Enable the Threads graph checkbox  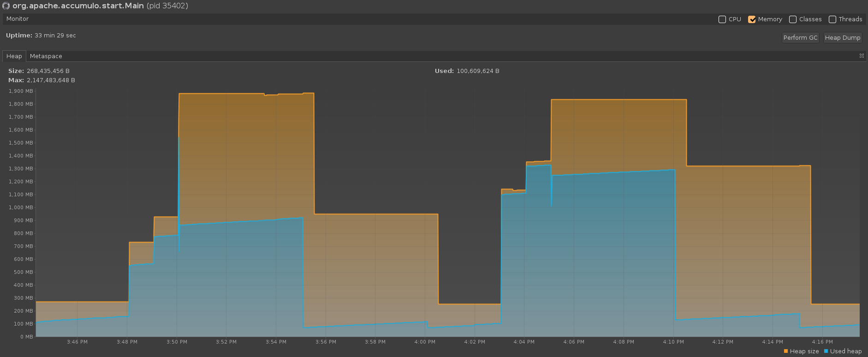832,19
